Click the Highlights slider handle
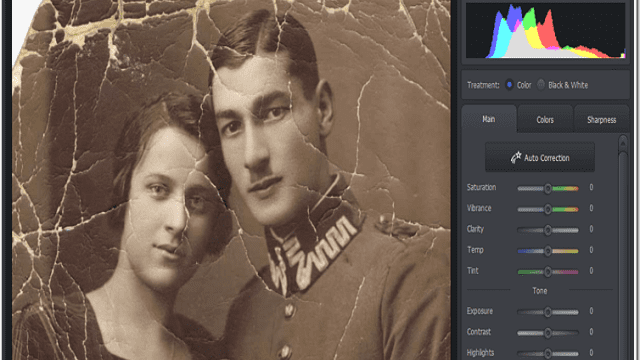Viewport: 640px width, 360px height. click(x=548, y=353)
